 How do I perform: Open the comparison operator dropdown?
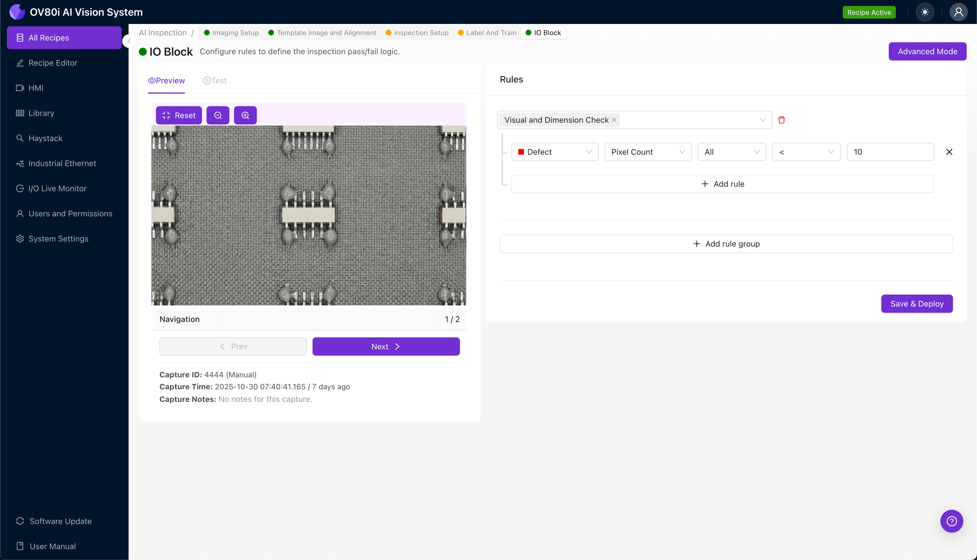pos(806,152)
